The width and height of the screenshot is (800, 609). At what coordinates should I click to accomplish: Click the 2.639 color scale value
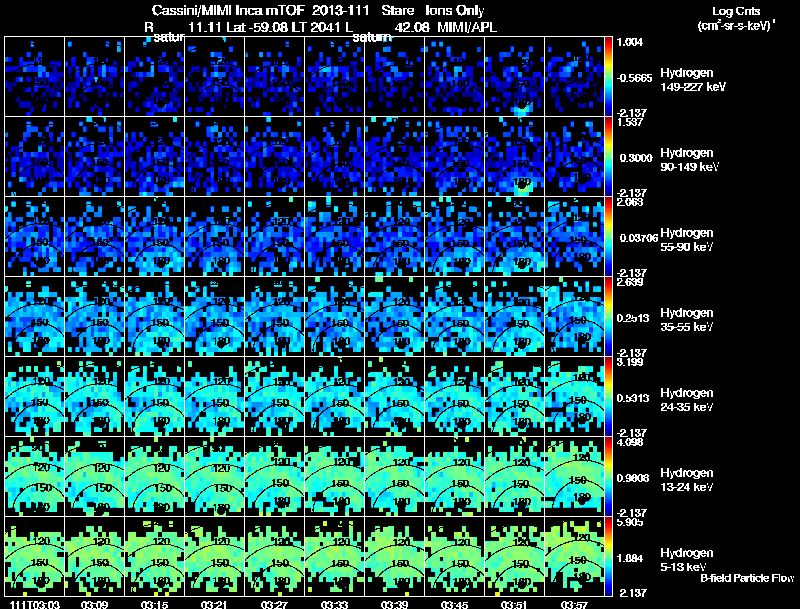pos(630,282)
